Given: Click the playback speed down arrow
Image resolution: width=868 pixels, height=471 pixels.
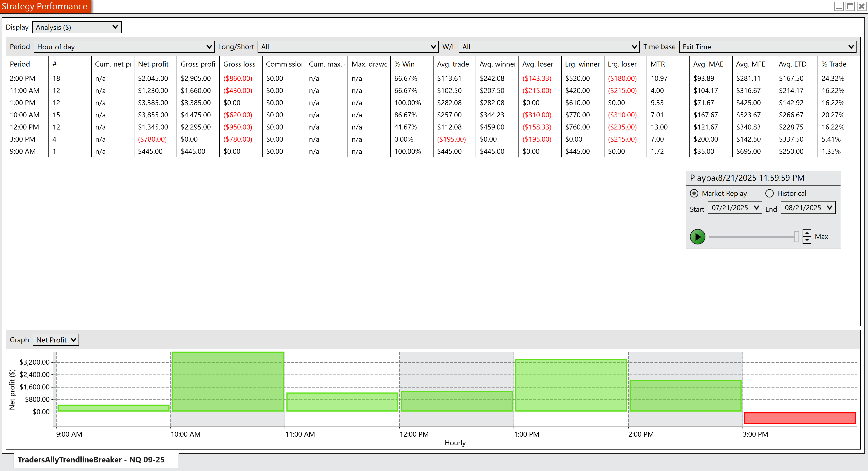Looking at the screenshot, I should pos(807,240).
